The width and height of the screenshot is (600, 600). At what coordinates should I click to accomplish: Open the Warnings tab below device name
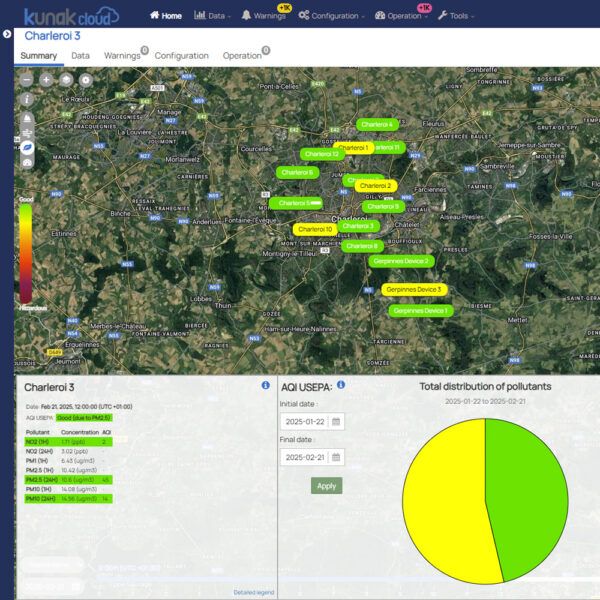point(122,56)
